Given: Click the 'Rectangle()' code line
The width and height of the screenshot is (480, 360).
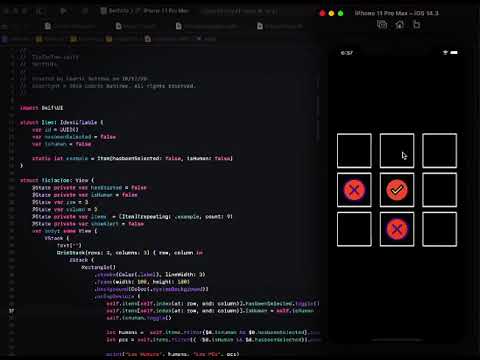Looking at the screenshot, I should (x=98, y=267).
